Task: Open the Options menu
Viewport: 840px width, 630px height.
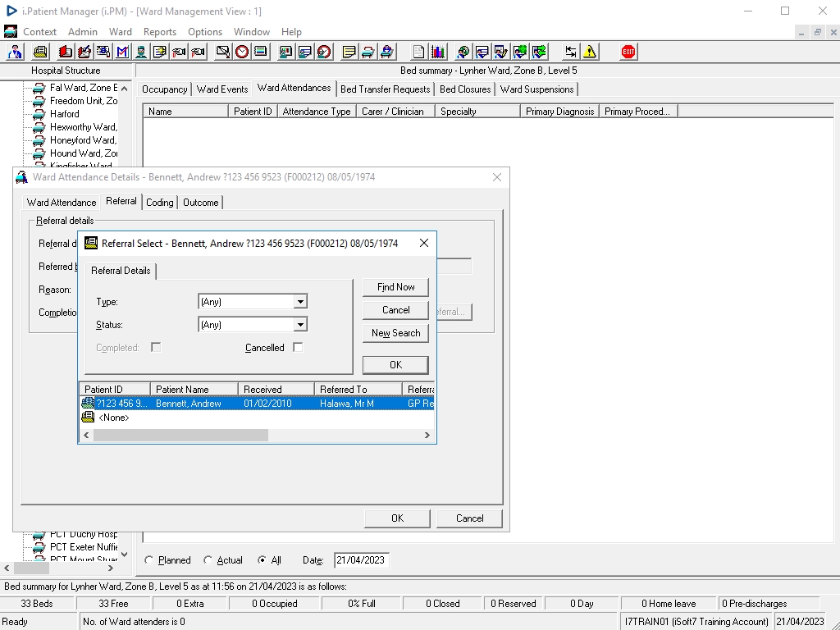Action: 204,32
